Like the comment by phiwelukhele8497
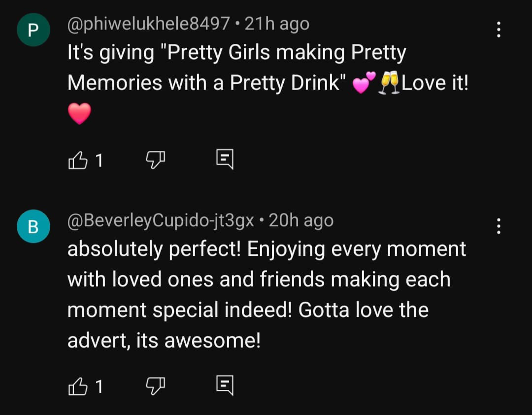This screenshot has width=532, height=415. coord(76,160)
